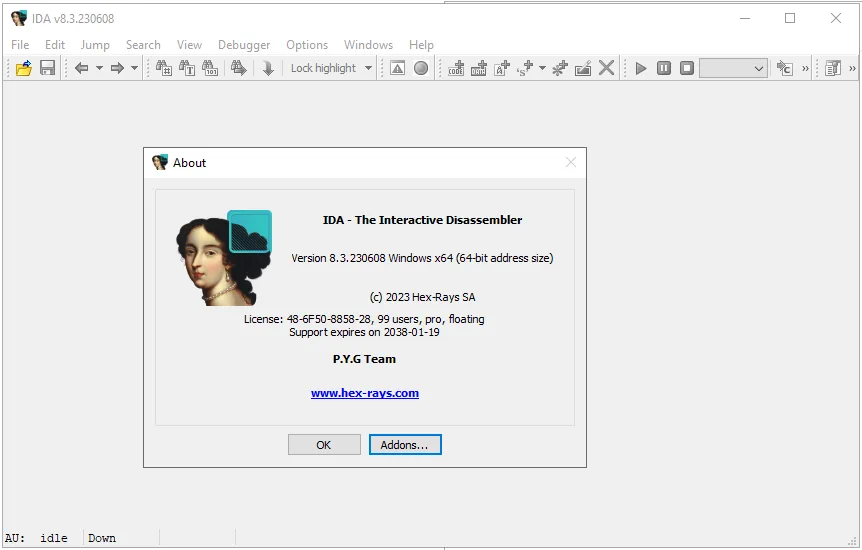Minimize the IDA main window
Viewport: 862px width, 550px height.
[x=745, y=18]
